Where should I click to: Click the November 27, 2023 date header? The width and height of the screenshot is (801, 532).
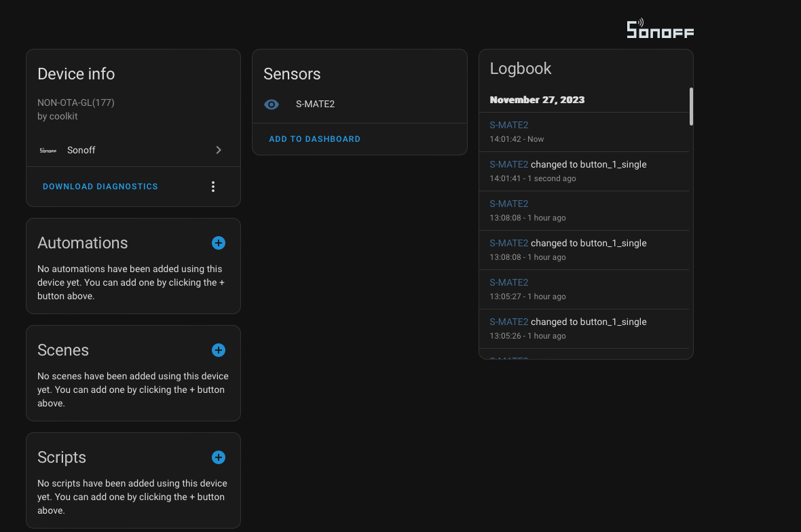tap(537, 100)
